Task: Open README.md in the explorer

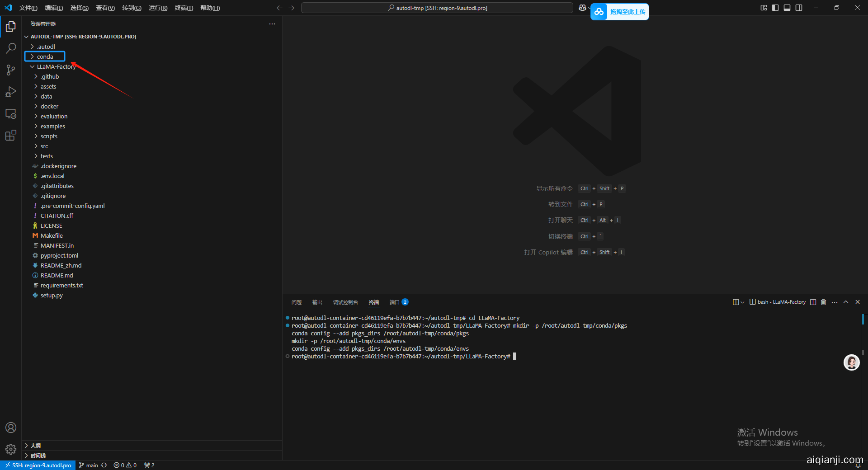Action: pos(57,275)
